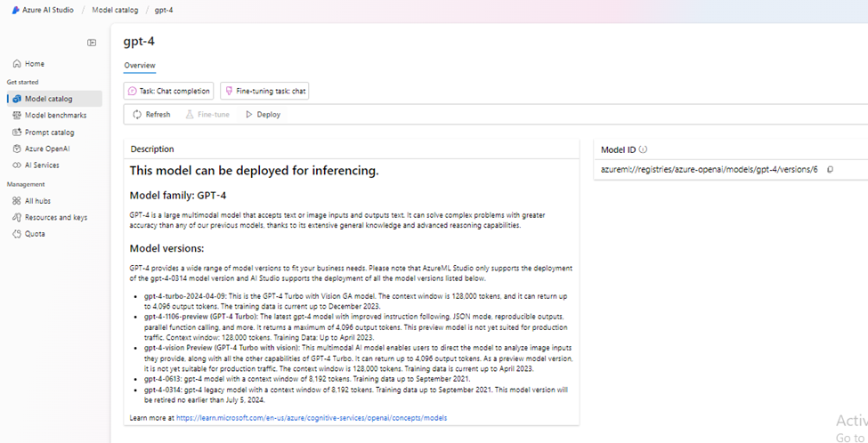Click the 'Get started' sidebar label
868x443 pixels.
tap(22, 82)
